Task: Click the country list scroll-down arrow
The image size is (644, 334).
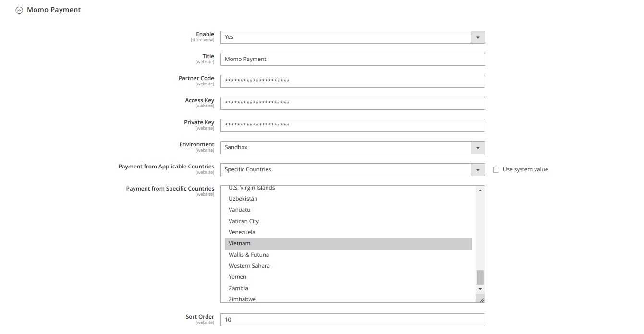Action: 480,289
